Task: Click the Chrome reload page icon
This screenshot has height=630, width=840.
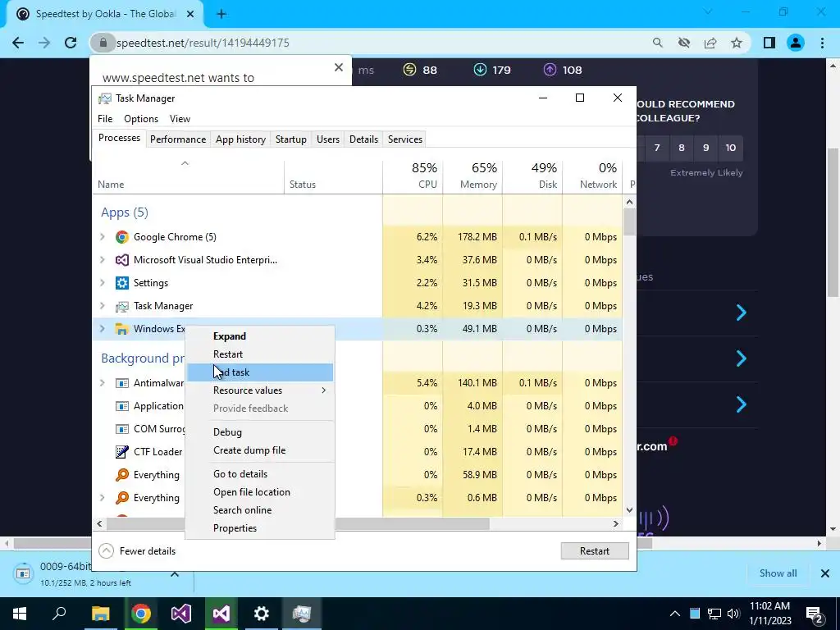Action: (x=71, y=43)
